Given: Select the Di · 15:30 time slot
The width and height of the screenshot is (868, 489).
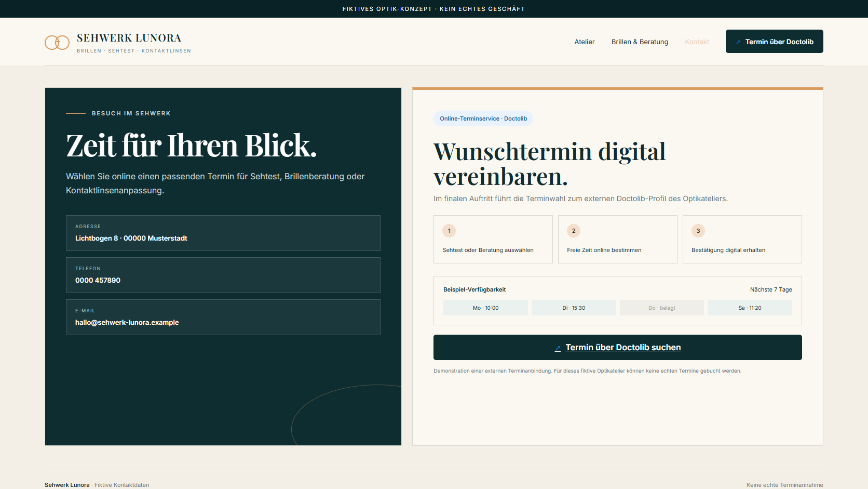Looking at the screenshot, I should tap(574, 308).
